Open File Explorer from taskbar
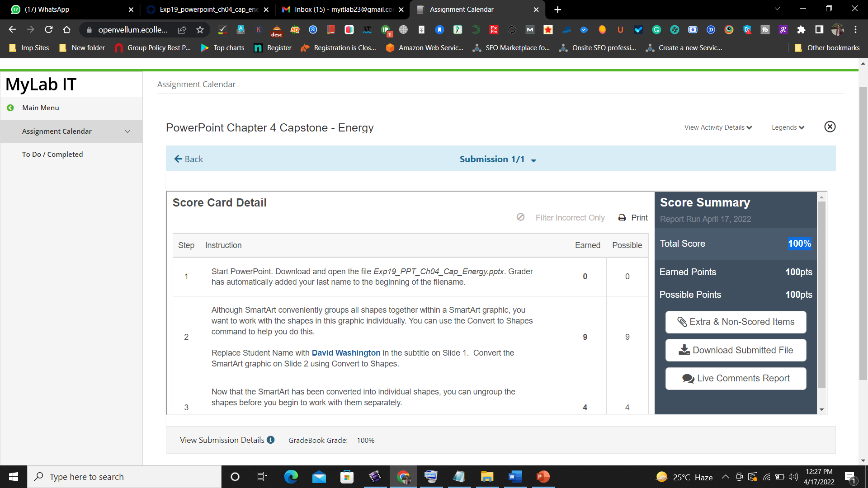Screen dimensions: 868x488 coord(487,477)
